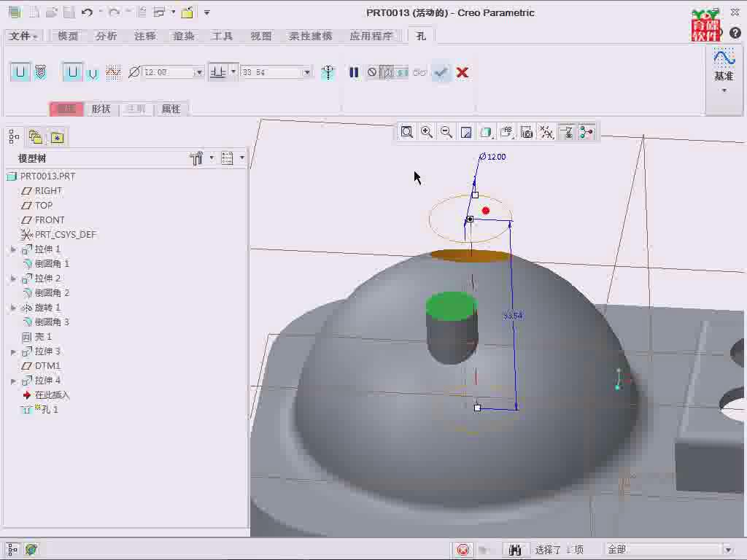Click the Zoom Out magnifier icon
Viewport: 747px width, 560px height.
tap(446, 132)
